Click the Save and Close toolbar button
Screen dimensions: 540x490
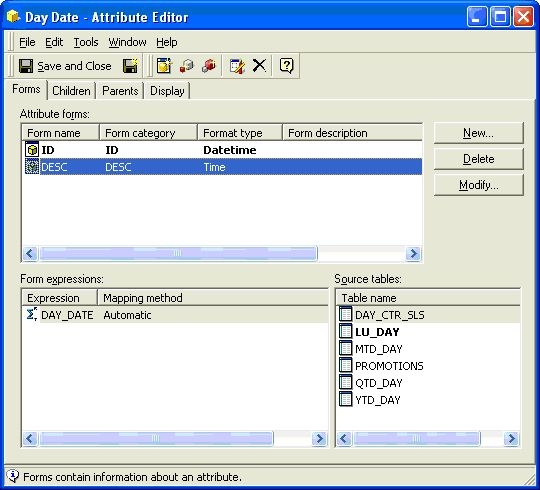click(65, 66)
